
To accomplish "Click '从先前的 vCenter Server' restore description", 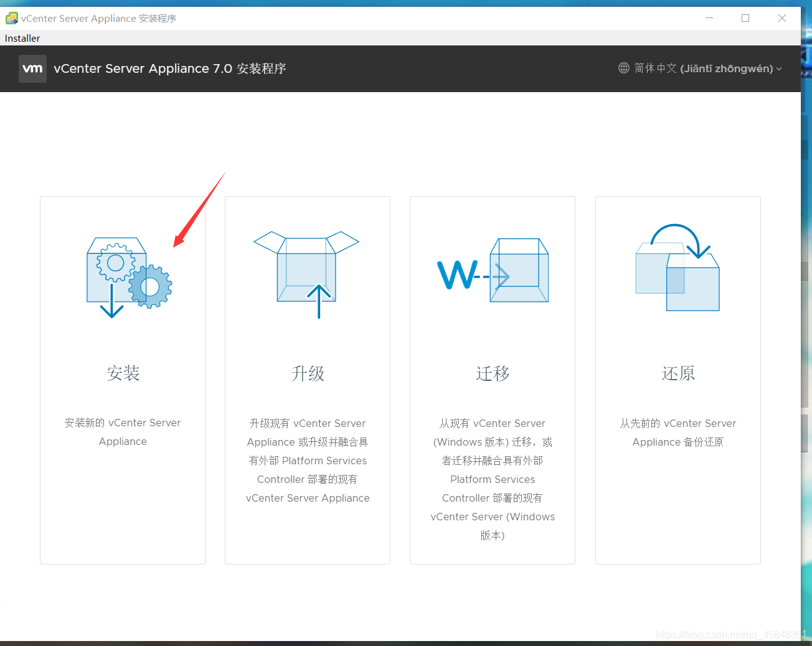I will click(678, 433).
